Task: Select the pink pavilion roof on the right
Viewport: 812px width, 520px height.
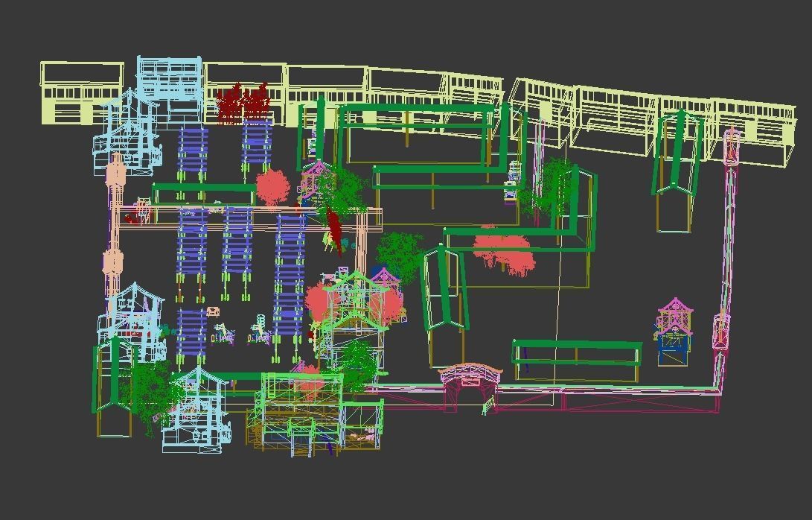Action: pyautogui.click(x=675, y=315)
